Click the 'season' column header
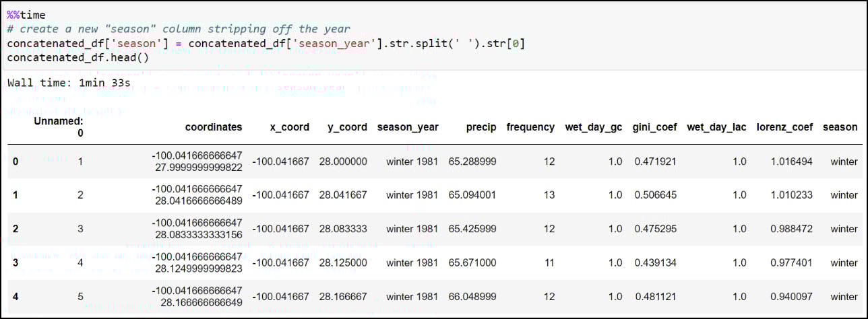This screenshot has height=319, width=868. pyautogui.click(x=840, y=127)
